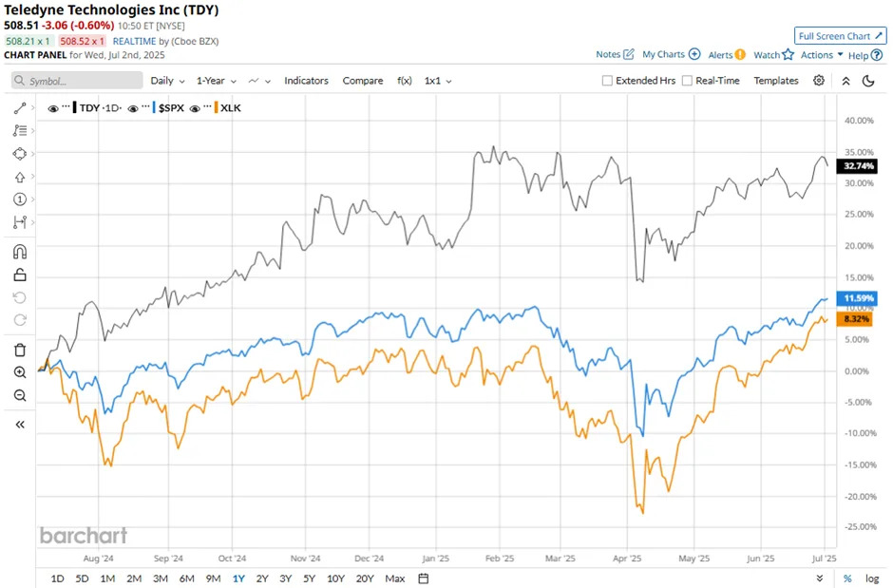This screenshot has height=588, width=893.
Task: Select the 1D time range
Action: coord(58,579)
